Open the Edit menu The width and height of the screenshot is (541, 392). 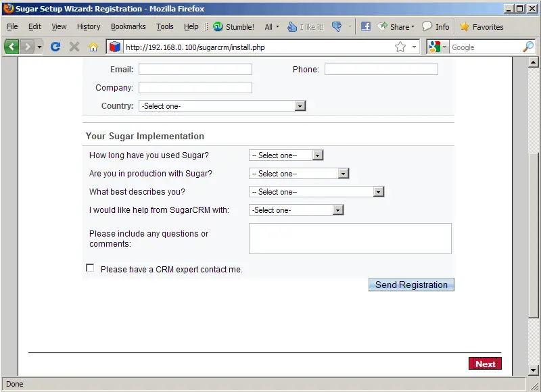click(x=34, y=26)
